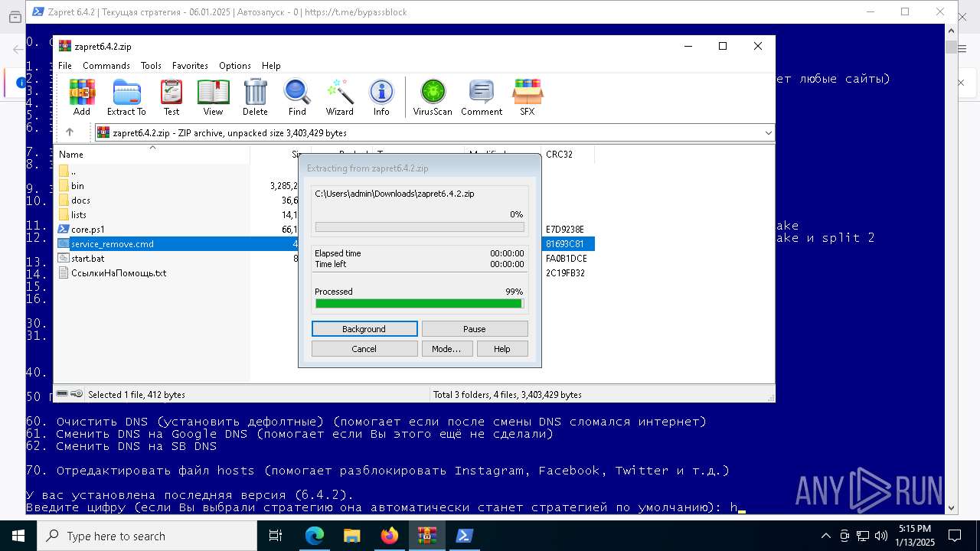Click Help in the extraction dialog
Image resolution: width=980 pixels, height=551 pixels.
point(502,349)
